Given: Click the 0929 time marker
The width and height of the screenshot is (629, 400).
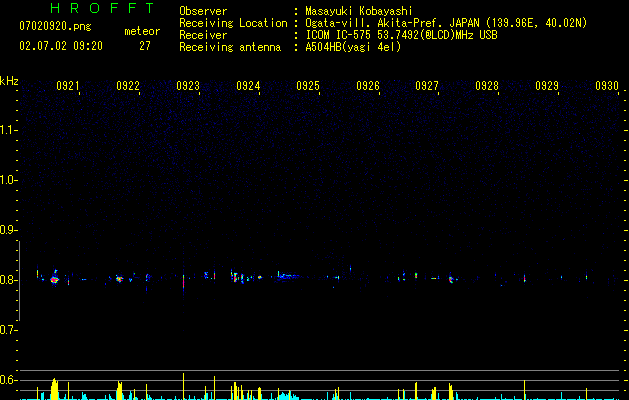Looking at the screenshot, I should [x=547, y=85].
